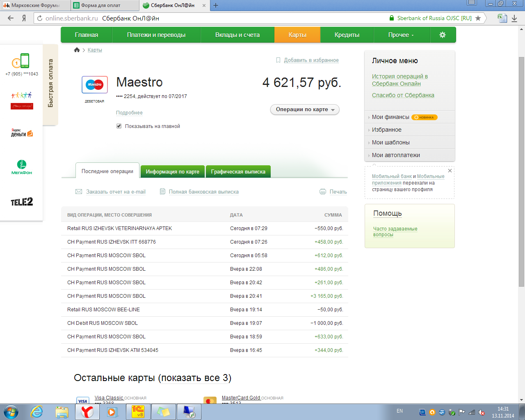Screen dimensions: 525x420
Task: Click the Мобильный банк link in notice
Action: (x=392, y=176)
